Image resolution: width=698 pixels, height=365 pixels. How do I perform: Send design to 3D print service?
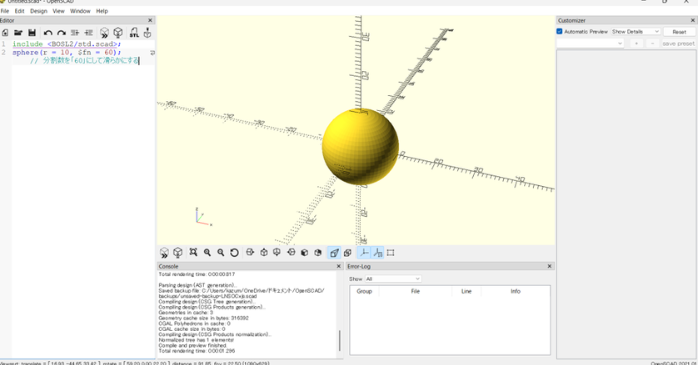147,32
